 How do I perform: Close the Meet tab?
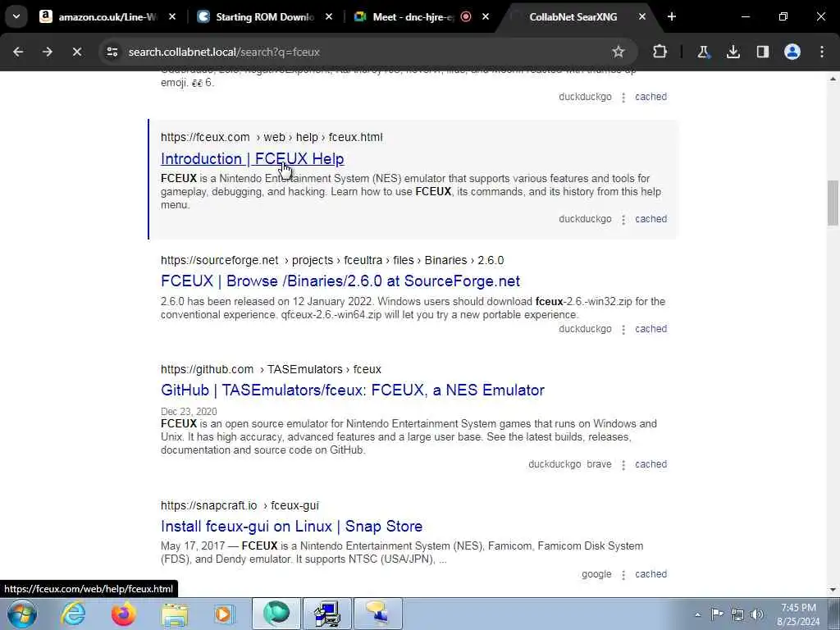(x=486, y=16)
